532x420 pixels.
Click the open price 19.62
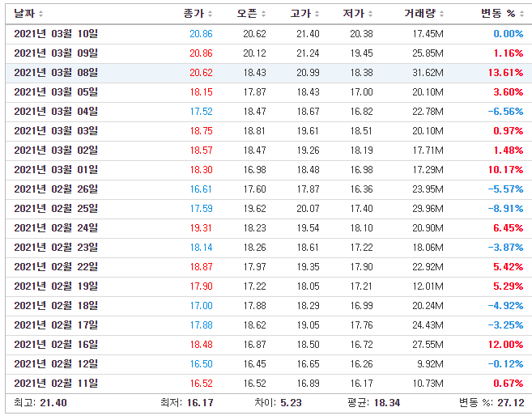(254, 209)
